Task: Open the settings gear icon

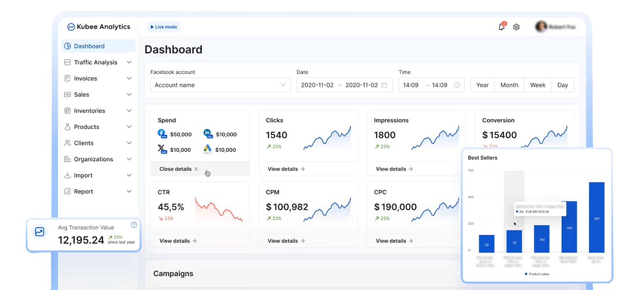Action: coord(516,27)
